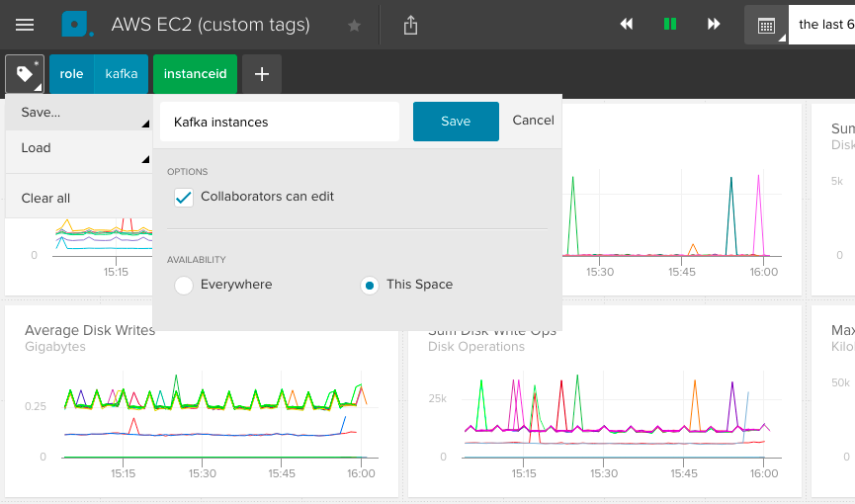Click the share dashboard icon
Viewport: 855px width, 504px height.
coord(411,26)
